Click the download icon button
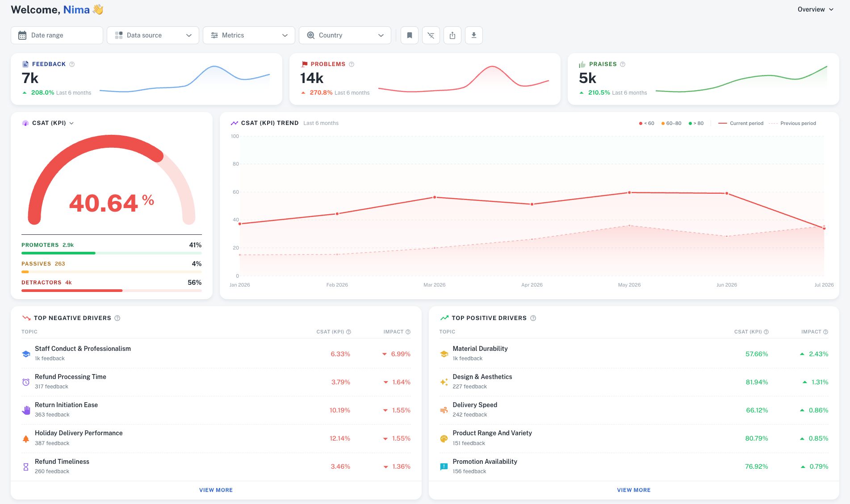The image size is (850, 504). click(474, 35)
